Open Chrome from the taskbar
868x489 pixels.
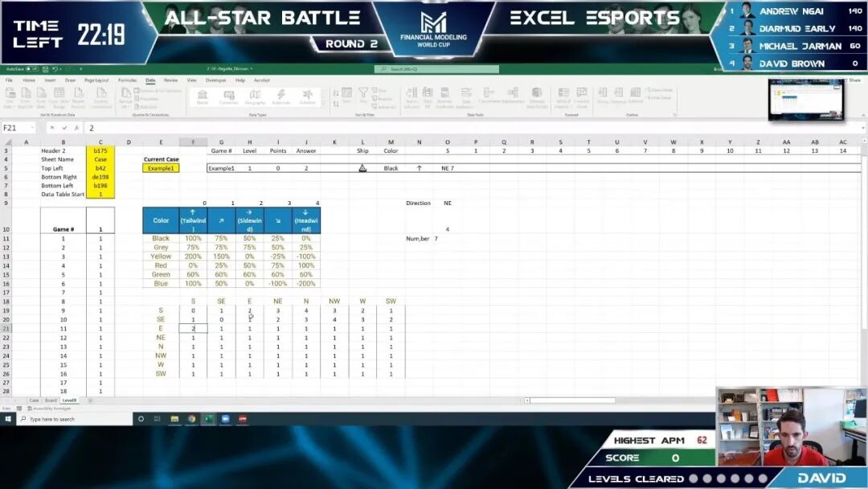point(191,419)
